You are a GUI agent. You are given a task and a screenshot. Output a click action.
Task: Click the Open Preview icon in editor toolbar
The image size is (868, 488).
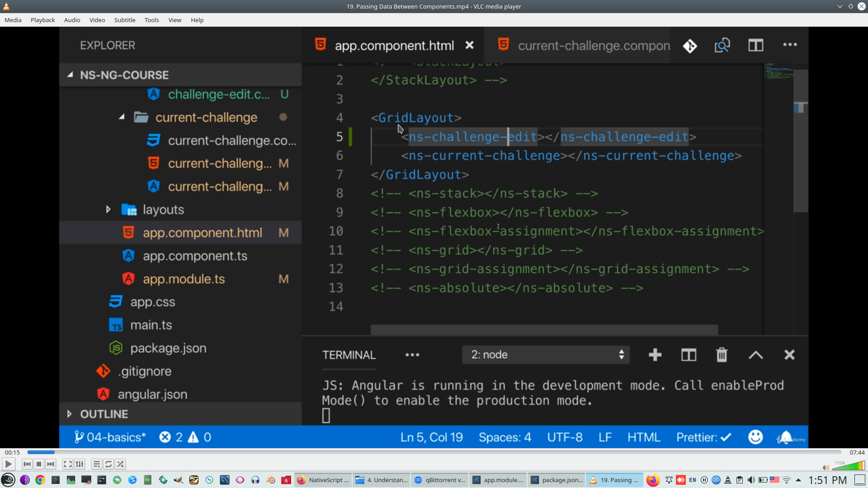[x=722, y=45]
